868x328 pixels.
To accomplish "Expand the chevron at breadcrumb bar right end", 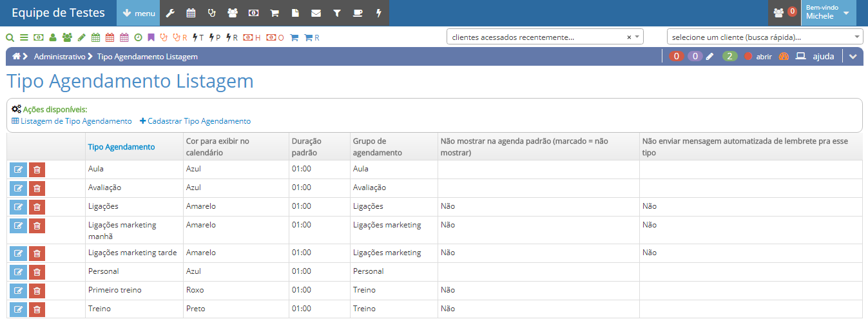I will click(x=853, y=57).
